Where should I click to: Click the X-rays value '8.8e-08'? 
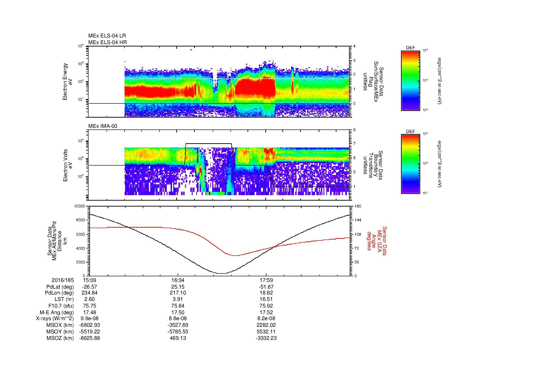tap(178, 318)
